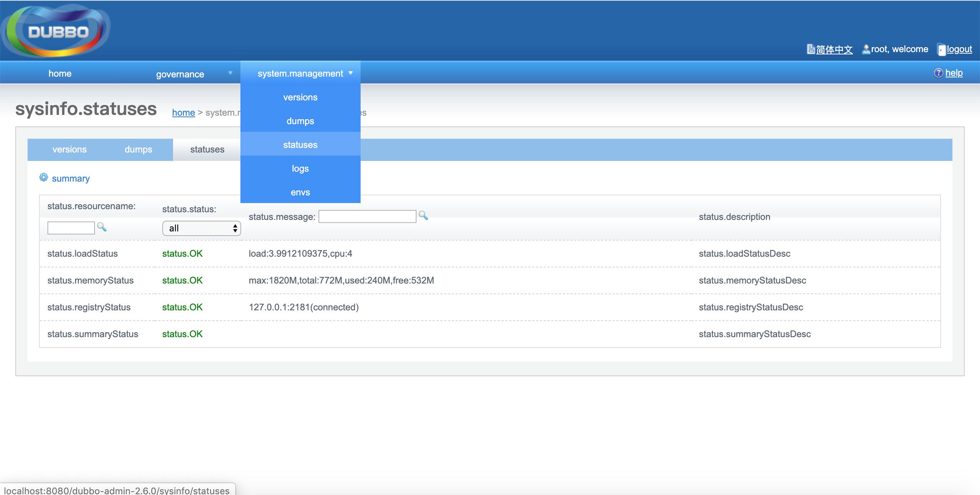This screenshot has height=495, width=980.
Task: Click the resourcename search magnifier icon
Action: [x=102, y=227]
